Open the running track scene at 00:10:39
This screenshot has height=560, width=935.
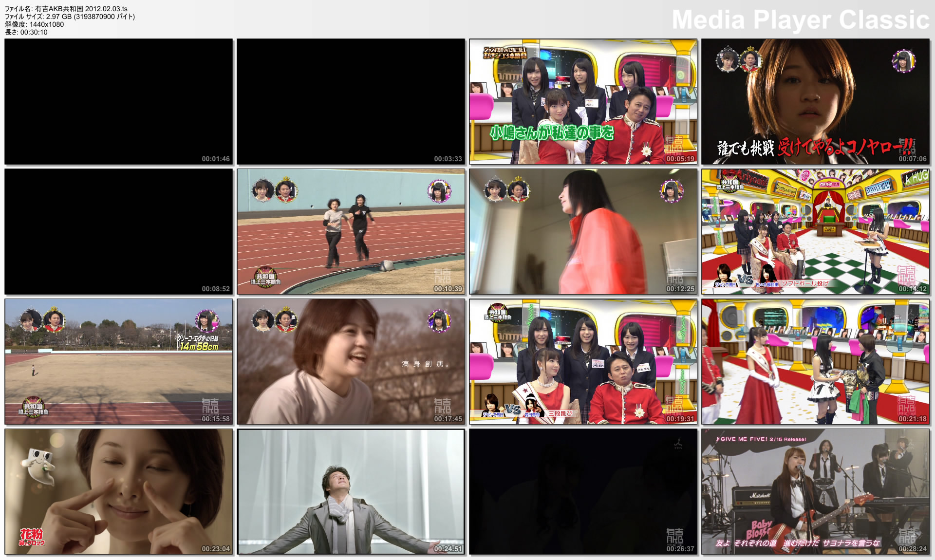click(350, 232)
